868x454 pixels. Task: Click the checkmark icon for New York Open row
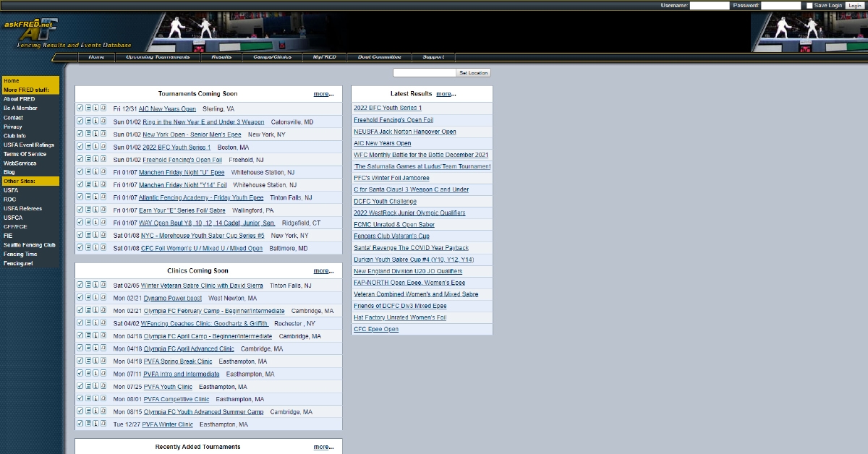[x=80, y=134]
